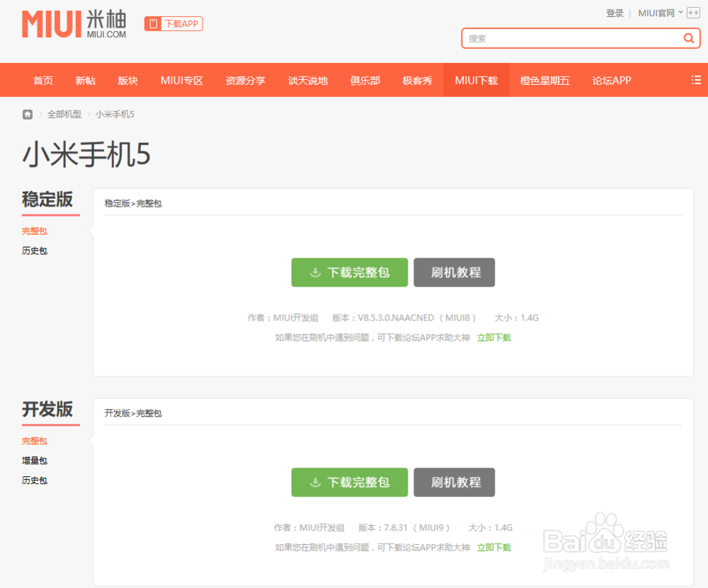708x588 pixels.
Task: Open 论坛APP in navigation bar
Action: 612,81
